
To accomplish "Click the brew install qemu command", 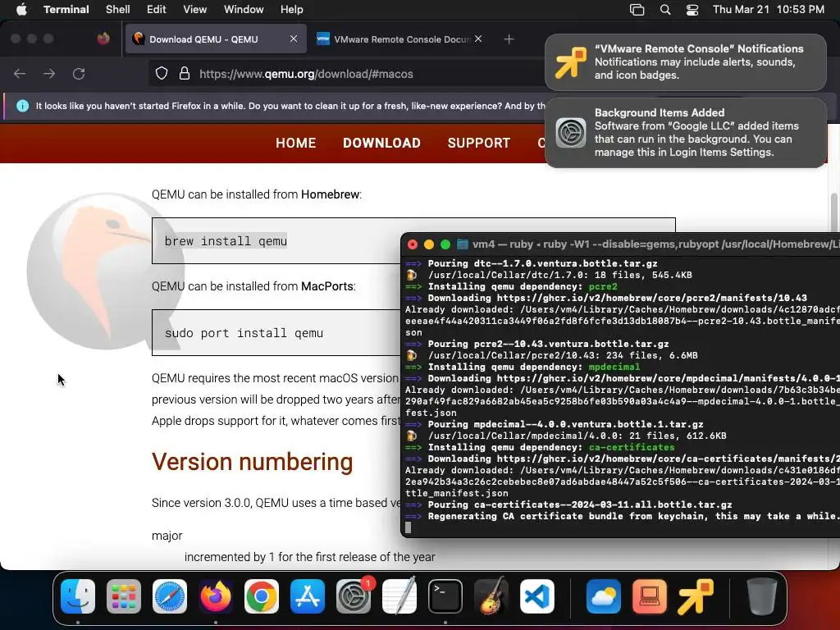I will [x=226, y=241].
